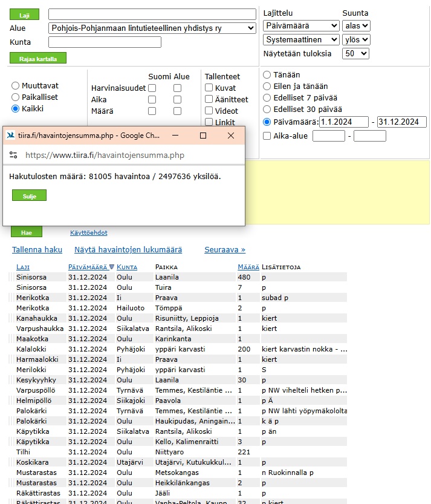
Task: Open the Alue region dropdown
Action: (152, 28)
